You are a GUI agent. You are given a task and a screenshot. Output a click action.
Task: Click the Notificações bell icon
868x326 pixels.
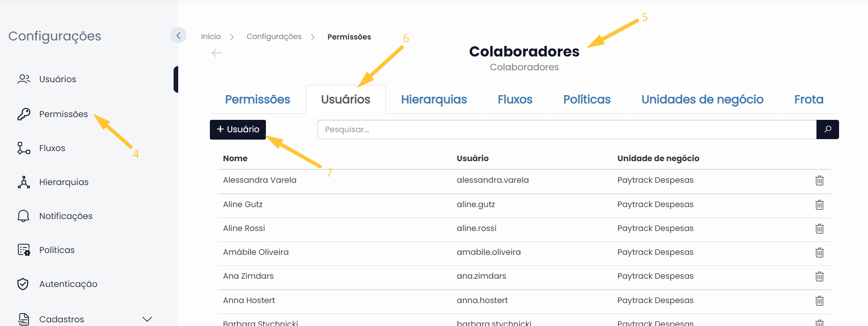(23, 216)
